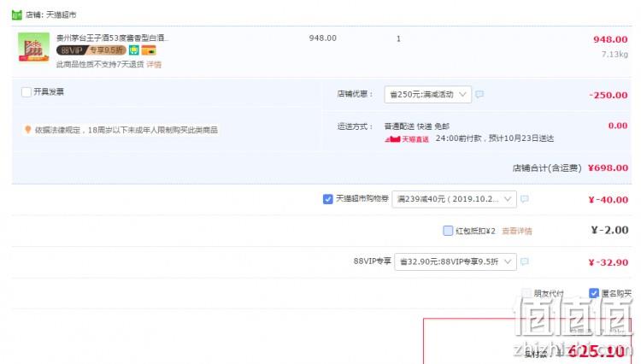Open the 查看详情 red envelope link
The height and width of the screenshot is (364, 641).
click(x=517, y=232)
